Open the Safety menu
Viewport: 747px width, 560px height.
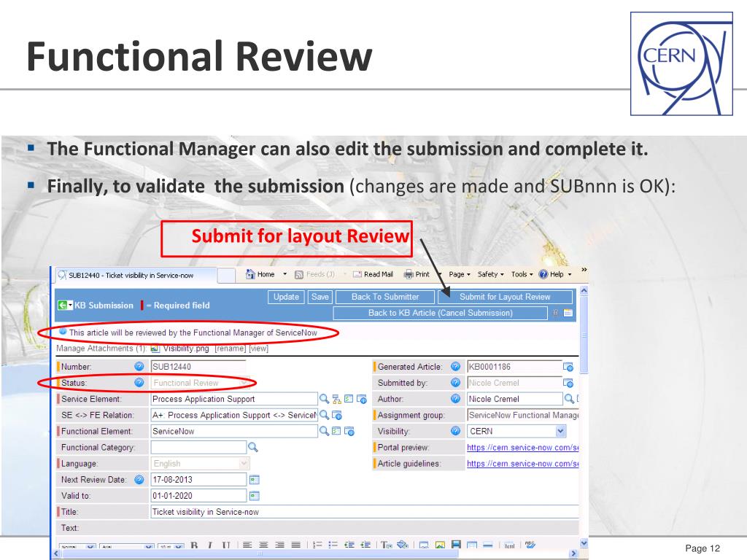pos(491,274)
